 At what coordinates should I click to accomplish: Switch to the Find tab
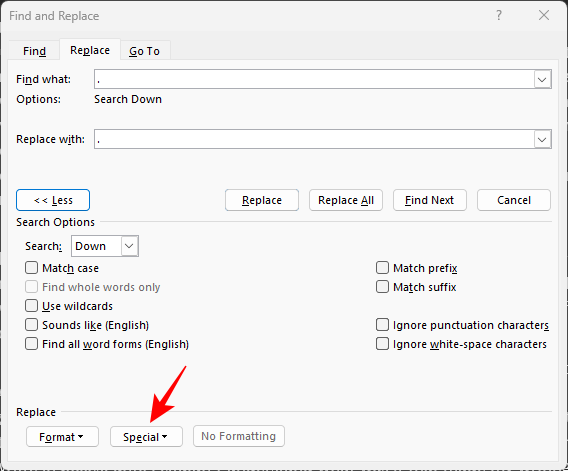pyautogui.click(x=34, y=51)
